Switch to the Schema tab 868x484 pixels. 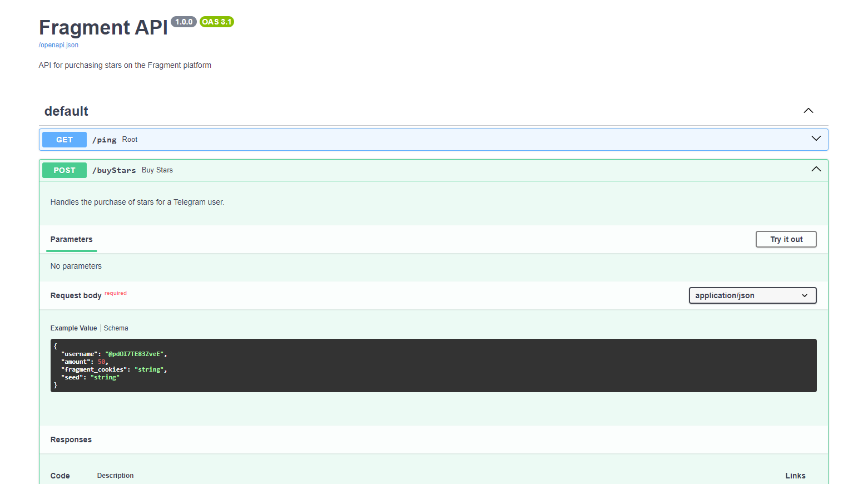click(116, 328)
